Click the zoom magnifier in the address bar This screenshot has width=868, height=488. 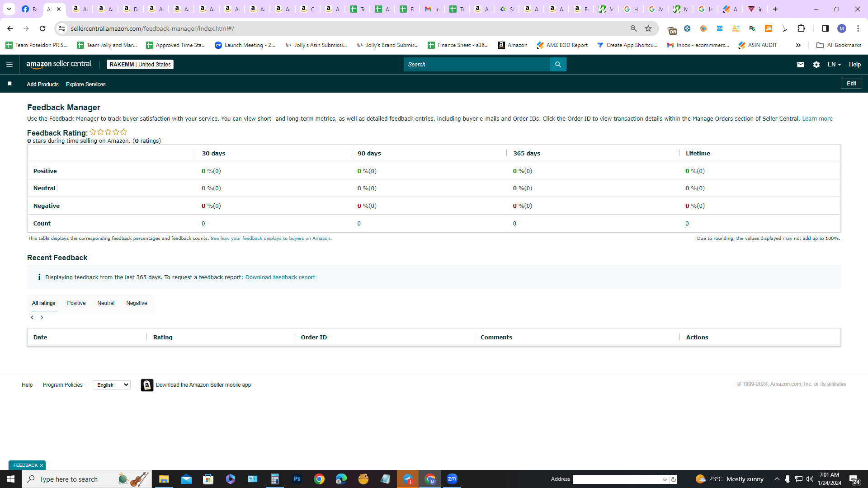(x=633, y=28)
